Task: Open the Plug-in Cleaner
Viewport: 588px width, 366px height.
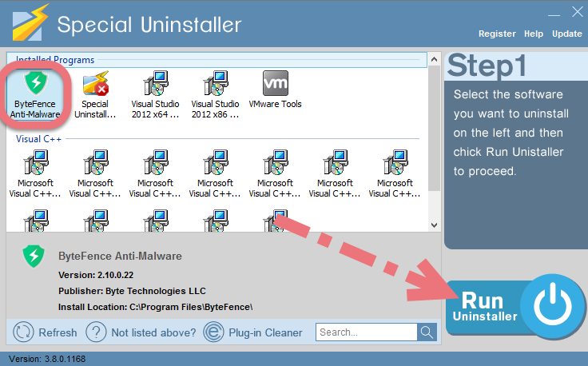Action: pos(252,332)
